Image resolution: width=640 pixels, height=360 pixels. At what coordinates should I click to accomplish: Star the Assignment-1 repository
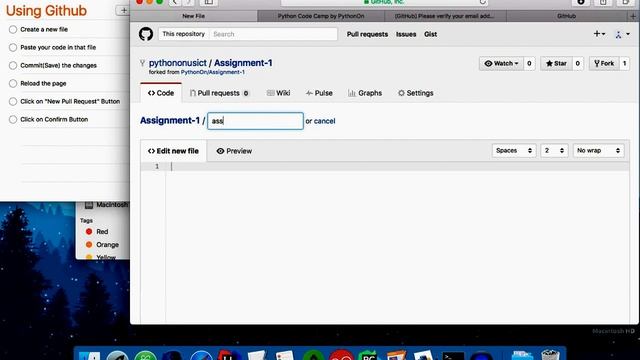(x=556, y=63)
